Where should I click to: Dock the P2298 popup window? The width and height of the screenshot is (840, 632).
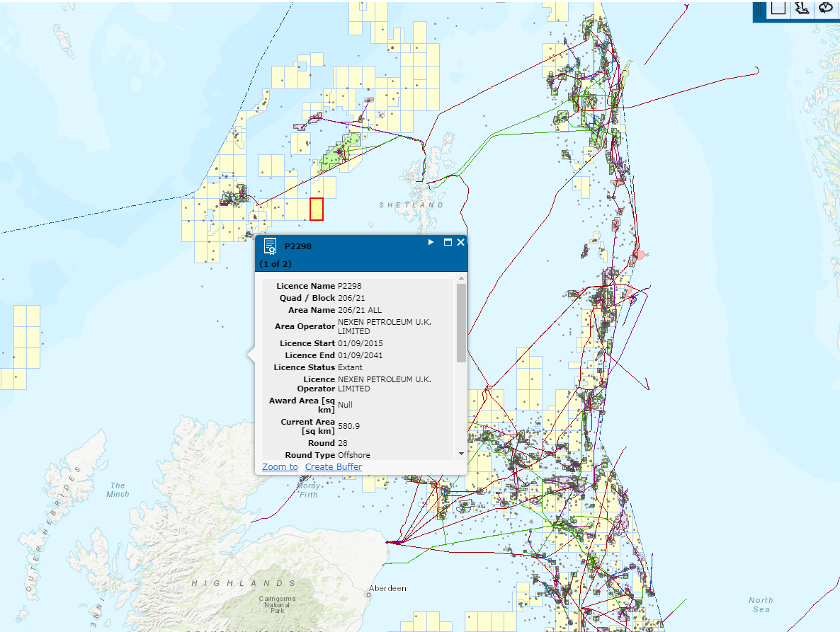click(x=446, y=242)
